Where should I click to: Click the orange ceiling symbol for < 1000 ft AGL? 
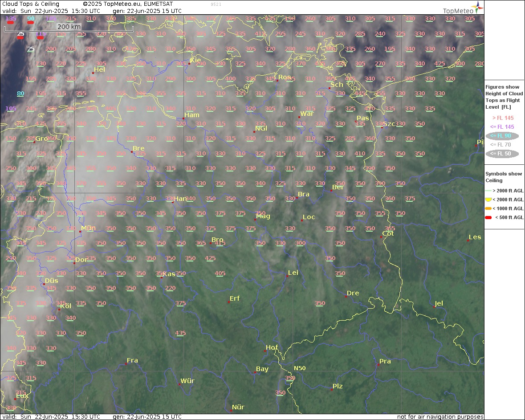tap(488, 208)
